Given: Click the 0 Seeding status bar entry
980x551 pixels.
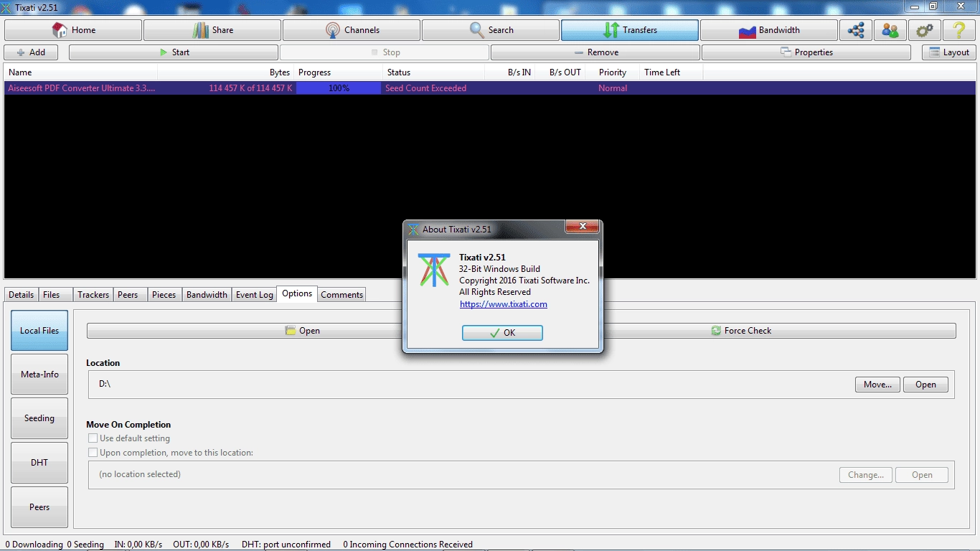Looking at the screenshot, I should click(85, 545).
